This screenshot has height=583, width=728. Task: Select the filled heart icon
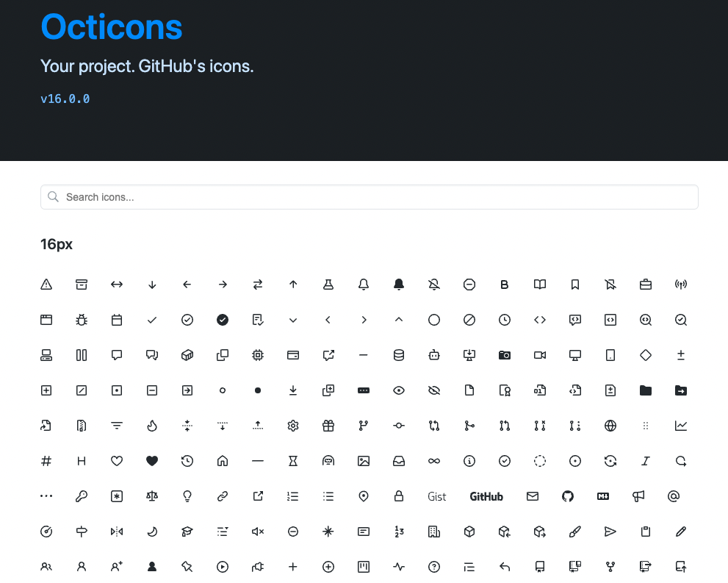(x=152, y=461)
